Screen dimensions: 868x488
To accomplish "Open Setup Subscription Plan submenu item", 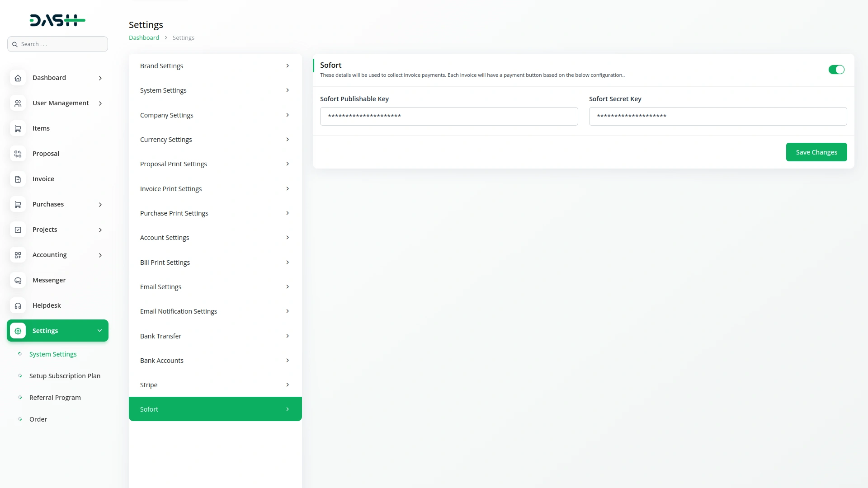I will pyautogui.click(x=65, y=376).
